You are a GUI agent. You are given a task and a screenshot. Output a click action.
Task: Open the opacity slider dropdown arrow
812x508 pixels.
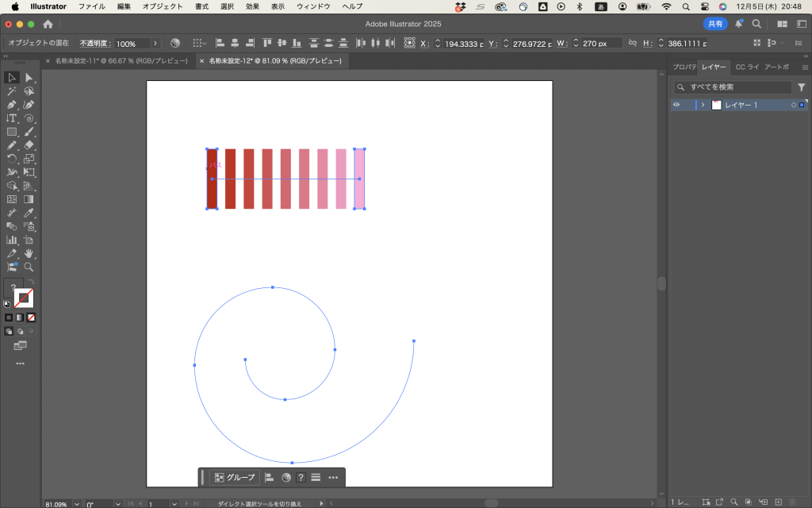click(x=155, y=44)
